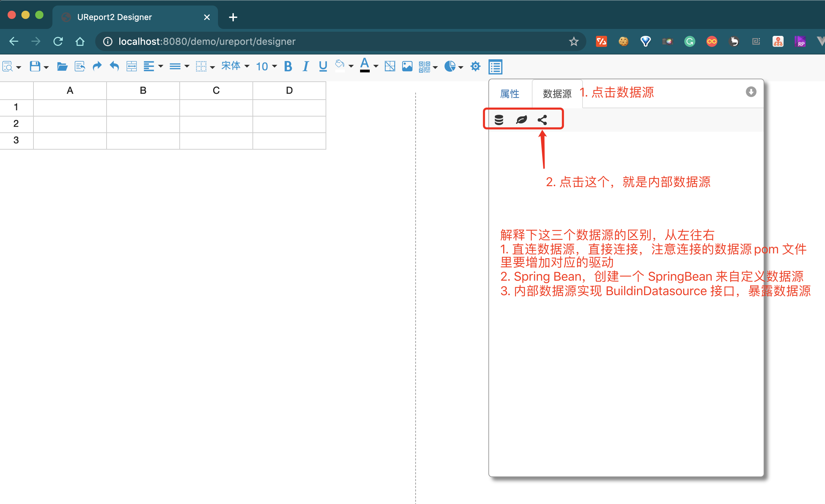Click the redo arrow icon
The image size is (825, 504).
(97, 66)
